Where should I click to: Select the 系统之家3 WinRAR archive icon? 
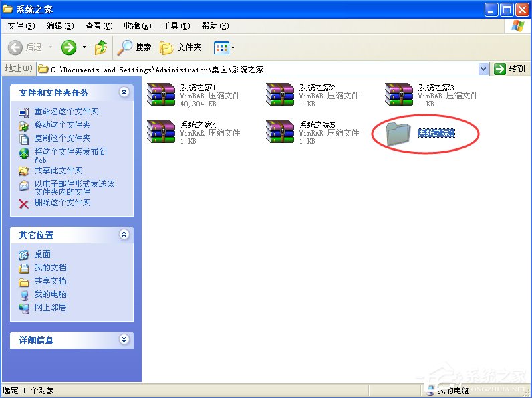click(399, 94)
